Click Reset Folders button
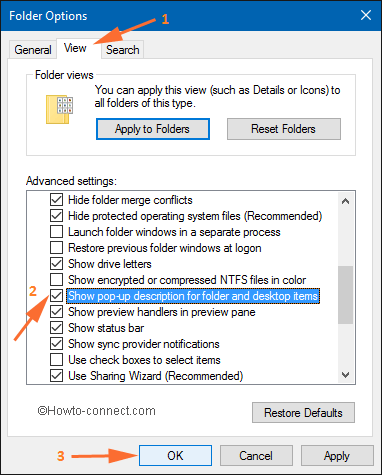The image size is (382, 475). [284, 129]
